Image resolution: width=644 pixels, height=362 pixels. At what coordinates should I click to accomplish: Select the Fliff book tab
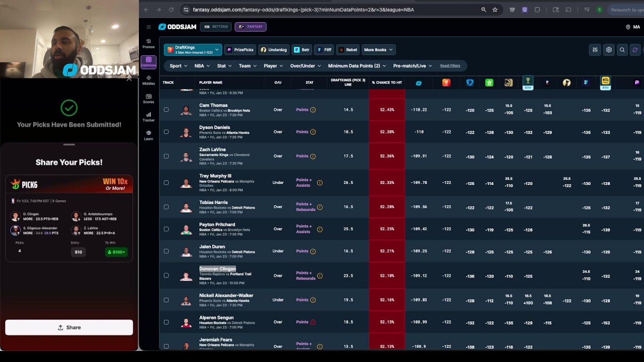click(x=325, y=50)
